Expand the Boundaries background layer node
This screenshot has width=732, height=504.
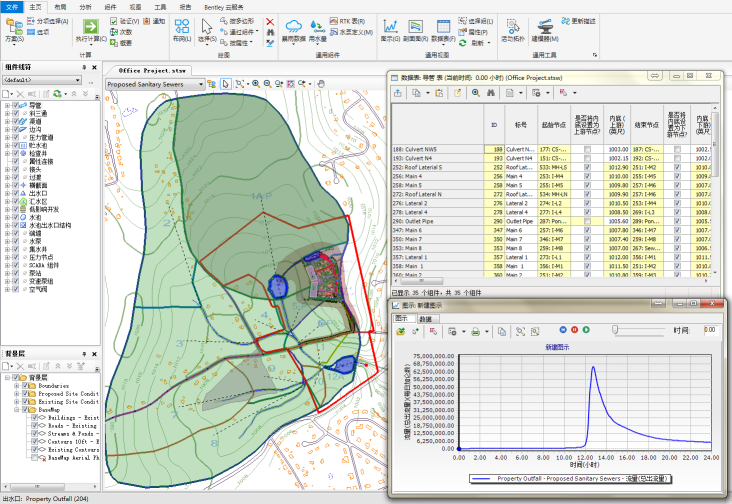point(17,386)
